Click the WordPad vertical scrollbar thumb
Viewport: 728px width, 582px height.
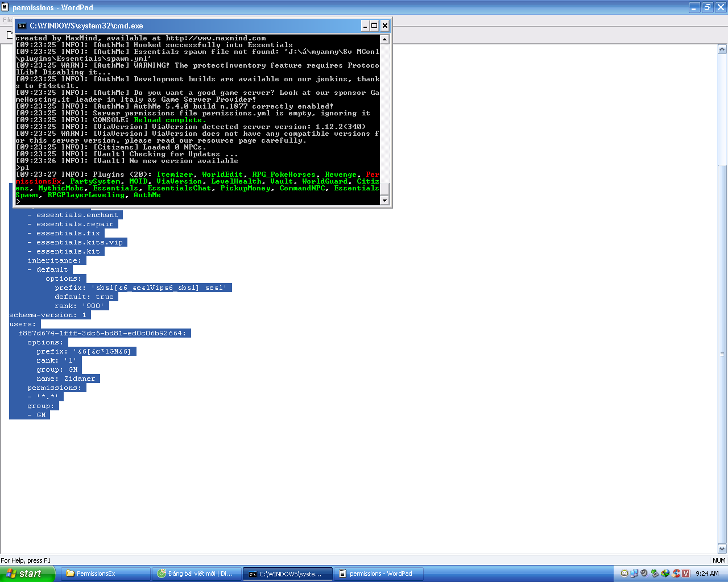click(x=722, y=354)
